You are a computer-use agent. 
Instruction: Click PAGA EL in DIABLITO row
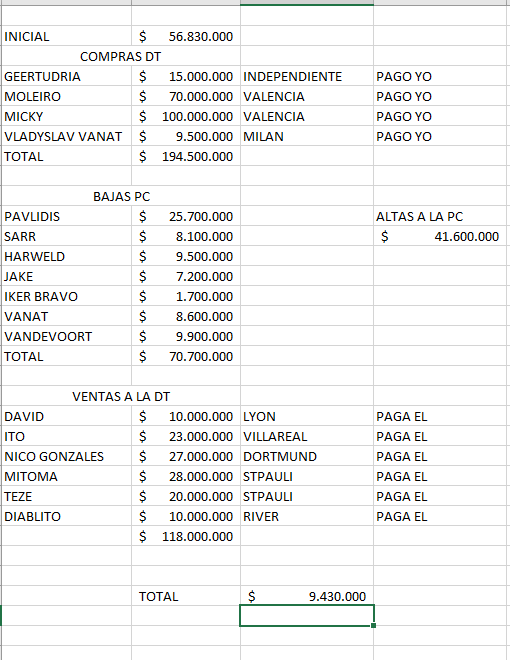(x=440, y=516)
